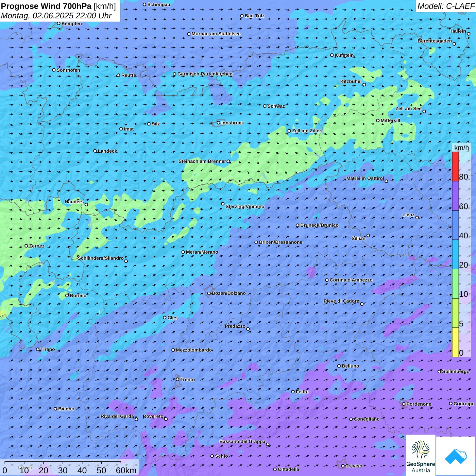Click the Treviso city marker
This screenshot has width=476, height=476.
[343, 466]
